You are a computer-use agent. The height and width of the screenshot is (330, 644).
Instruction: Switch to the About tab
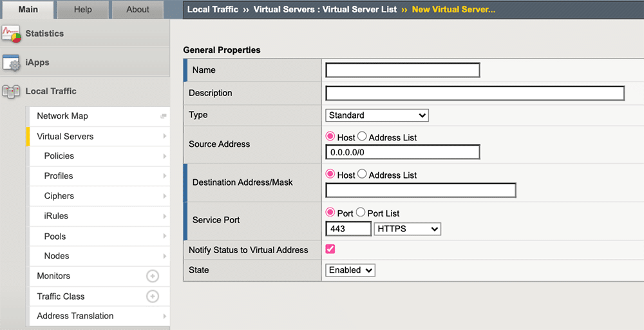pyautogui.click(x=137, y=10)
